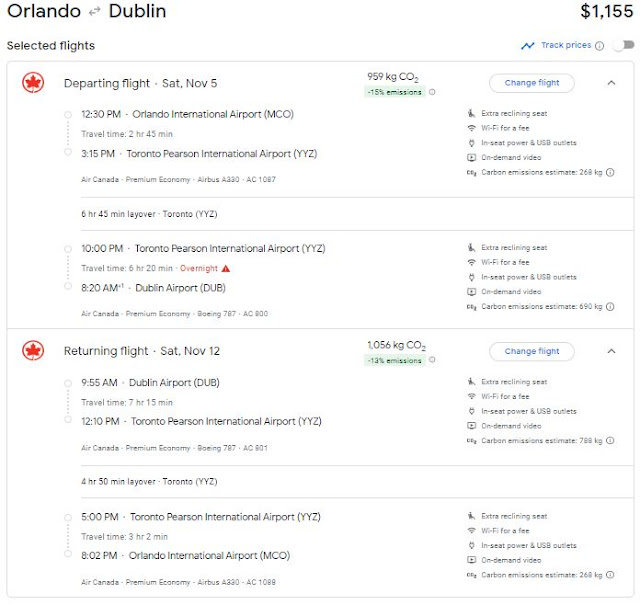Screen dimensions: 640x605
Task: Click the Air Canada logo on returning flight
Action: click(33, 351)
